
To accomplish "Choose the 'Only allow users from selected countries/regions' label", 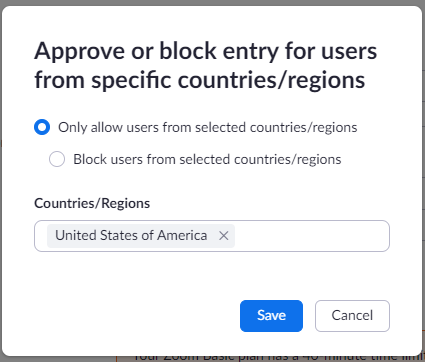I will pos(208,128).
